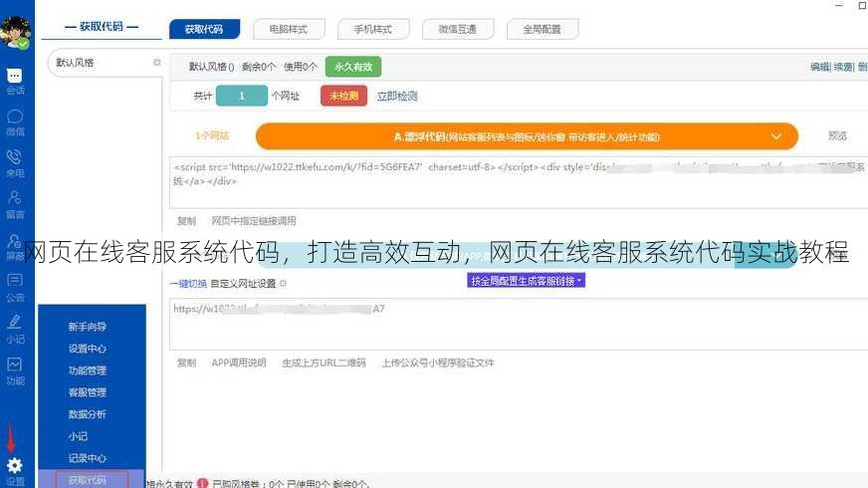Click inside the script code text box
868x488 pixels.
pyautogui.click(x=519, y=182)
